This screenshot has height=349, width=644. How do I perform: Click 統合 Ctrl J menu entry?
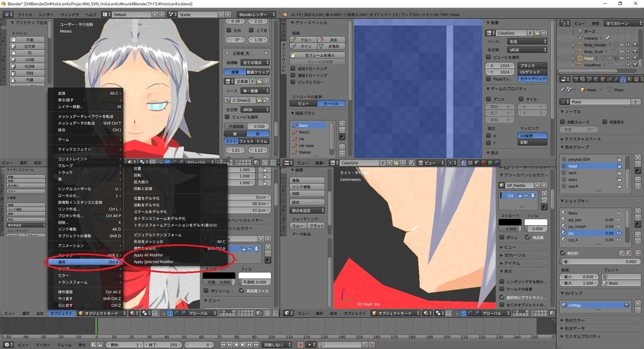[85, 130]
